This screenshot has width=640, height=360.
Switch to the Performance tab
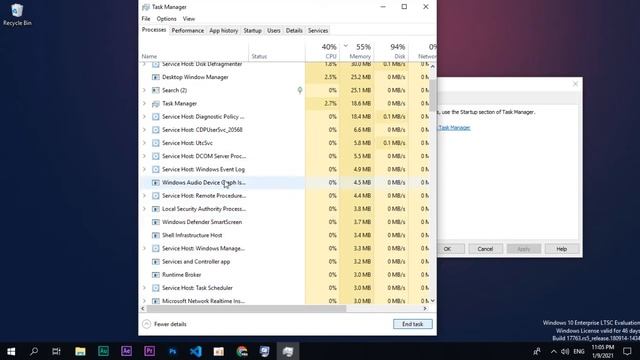point(187,31)
